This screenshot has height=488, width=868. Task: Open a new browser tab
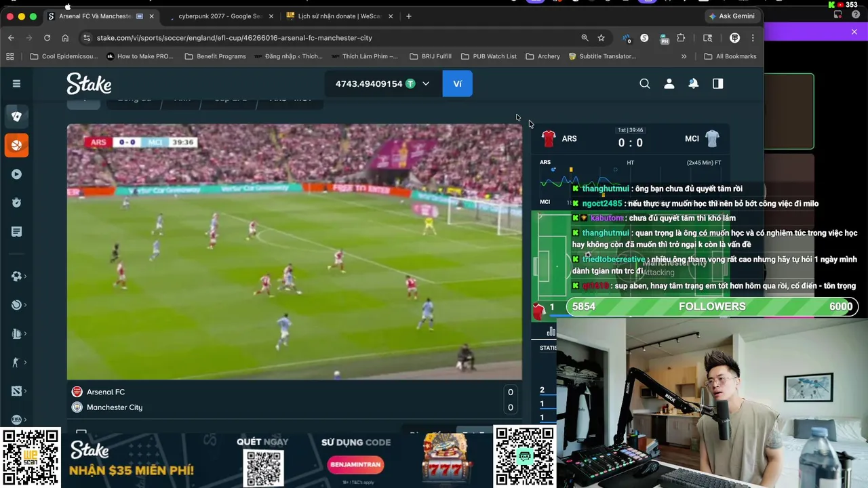408,16
